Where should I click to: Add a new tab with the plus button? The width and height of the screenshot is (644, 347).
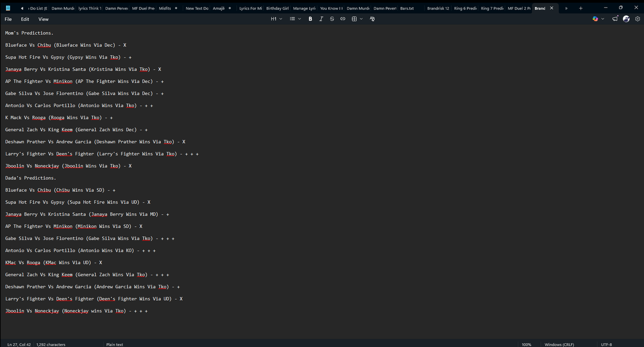pyautogui.click(x=581, y=9)
